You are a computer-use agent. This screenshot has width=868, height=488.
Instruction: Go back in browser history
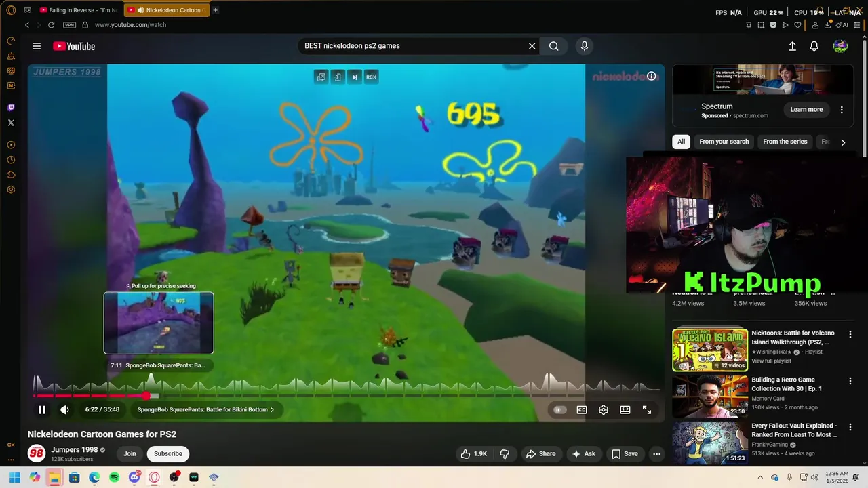pos(27,25)
